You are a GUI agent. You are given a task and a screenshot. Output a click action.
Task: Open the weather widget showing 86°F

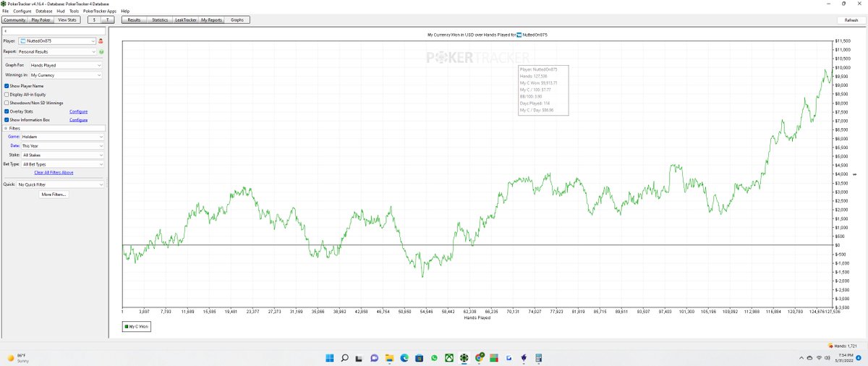click(x=19, y=357)
